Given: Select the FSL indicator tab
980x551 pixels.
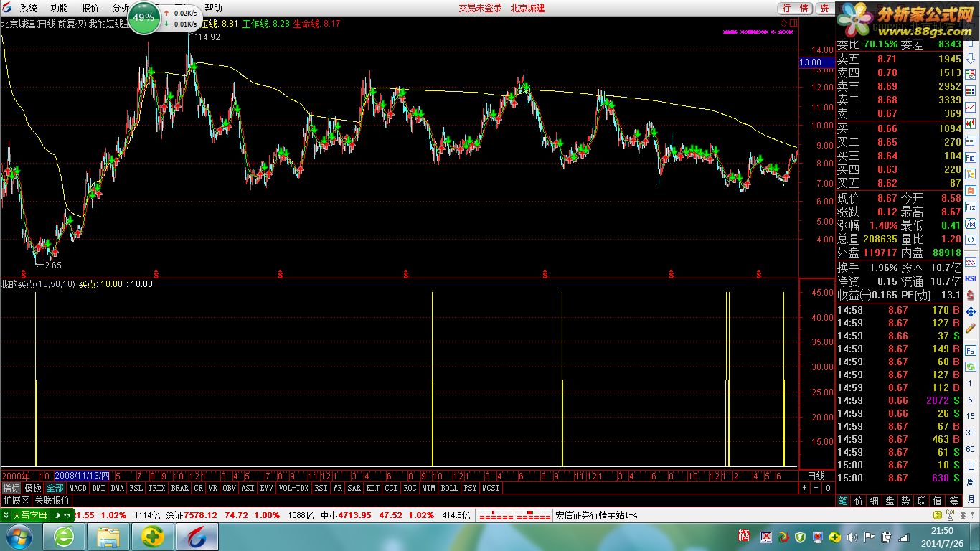Looking at the screenshot, I should (136, 488).
